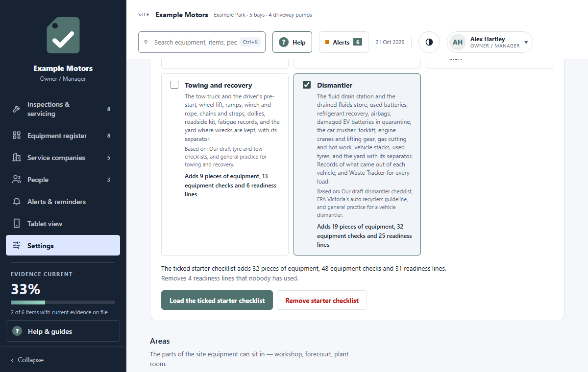Untick the Dismantler checkbox
The image size is (588, 372).
click(307, 85)
